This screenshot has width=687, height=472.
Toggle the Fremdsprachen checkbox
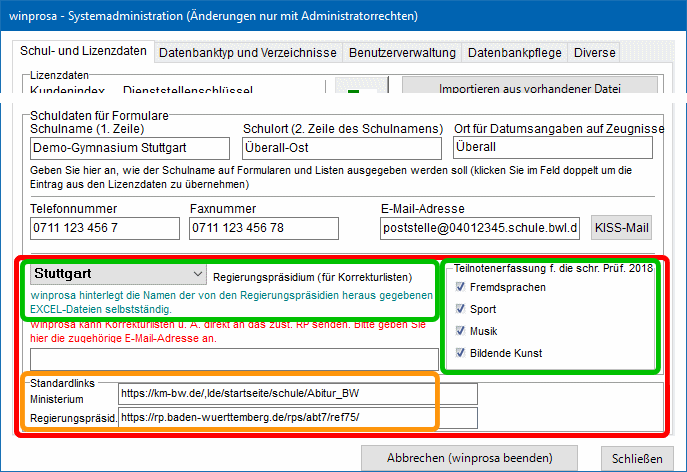tap(460, 287)
